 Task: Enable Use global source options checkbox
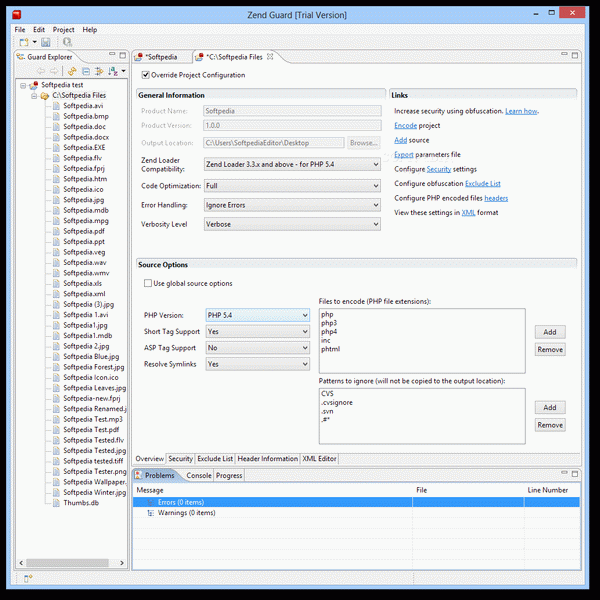click(145, 284)
